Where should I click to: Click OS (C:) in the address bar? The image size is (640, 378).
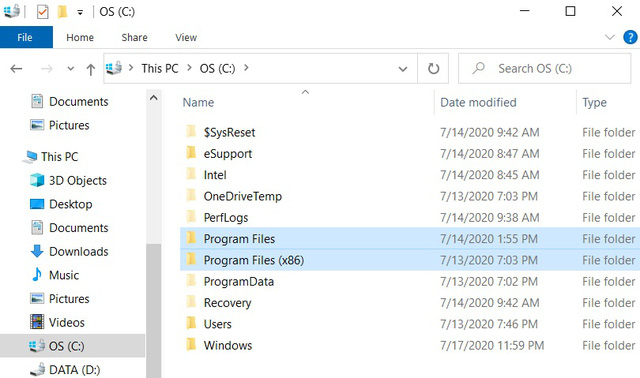[218, 68]
